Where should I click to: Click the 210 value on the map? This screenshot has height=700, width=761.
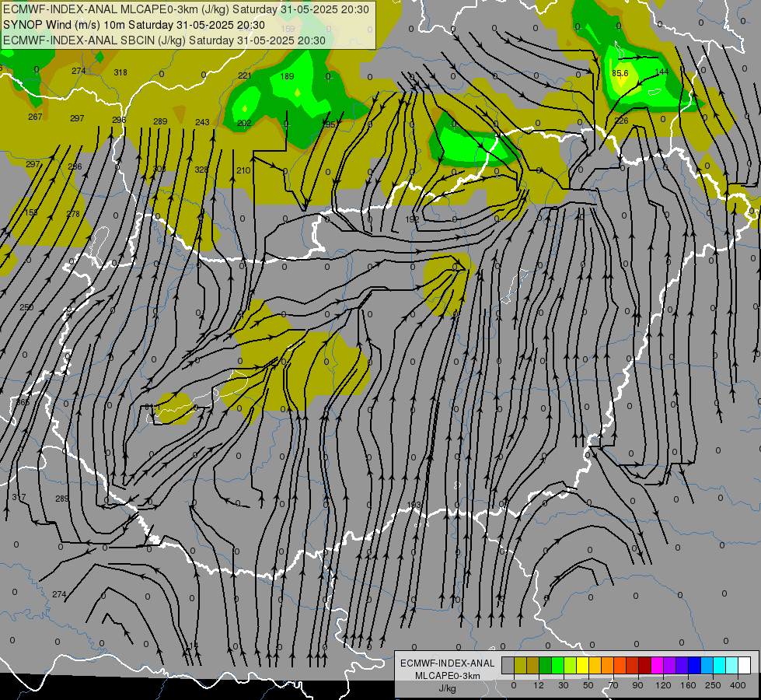[x=243, y=170]
